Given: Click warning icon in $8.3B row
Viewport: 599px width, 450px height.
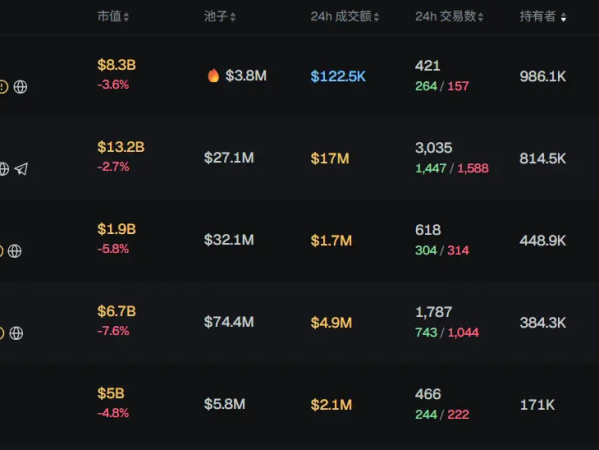Looking at the screenshot, I should pyautogui.click(x=3, y=87).
